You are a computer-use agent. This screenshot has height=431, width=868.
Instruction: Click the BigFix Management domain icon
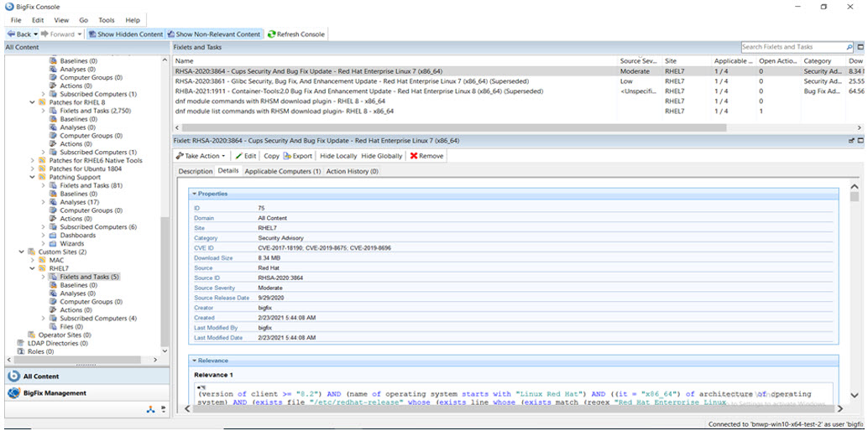tap(13, 393)
